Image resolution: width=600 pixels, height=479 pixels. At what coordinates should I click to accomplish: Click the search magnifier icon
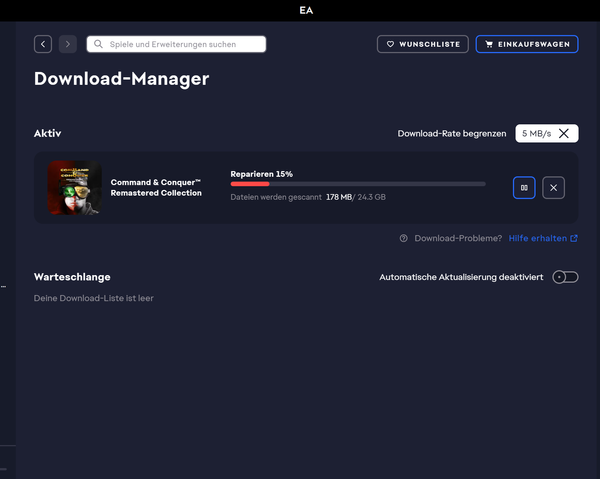point(98,44)
